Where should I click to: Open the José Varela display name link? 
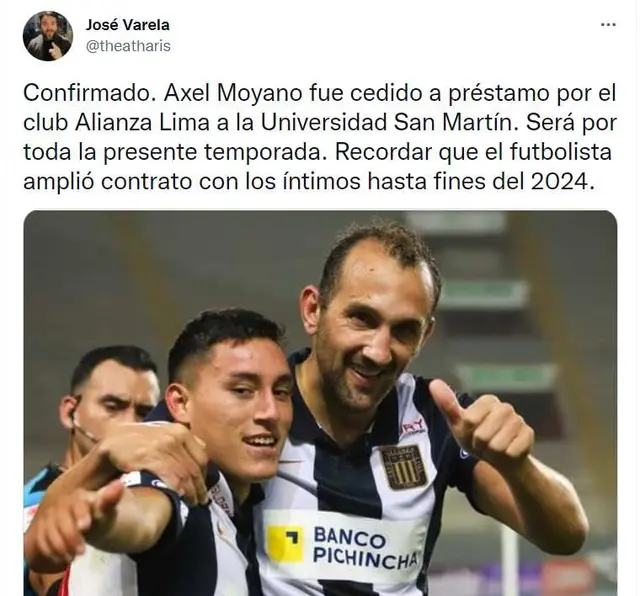tap(127, 25)
